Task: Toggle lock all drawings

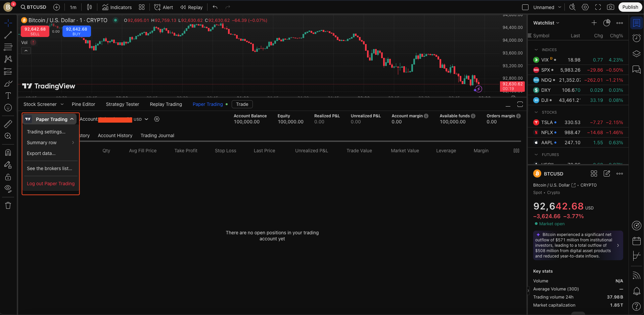Action: point(8,177)
